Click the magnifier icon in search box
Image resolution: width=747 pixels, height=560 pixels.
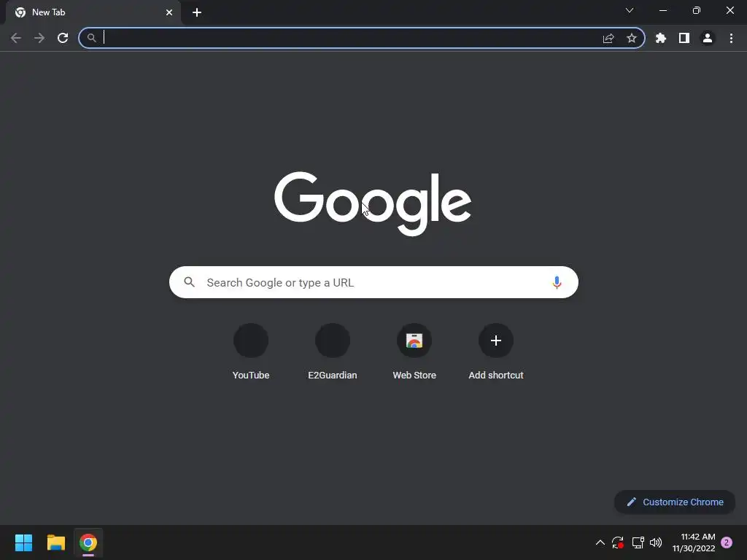click(x=190, y=282)
